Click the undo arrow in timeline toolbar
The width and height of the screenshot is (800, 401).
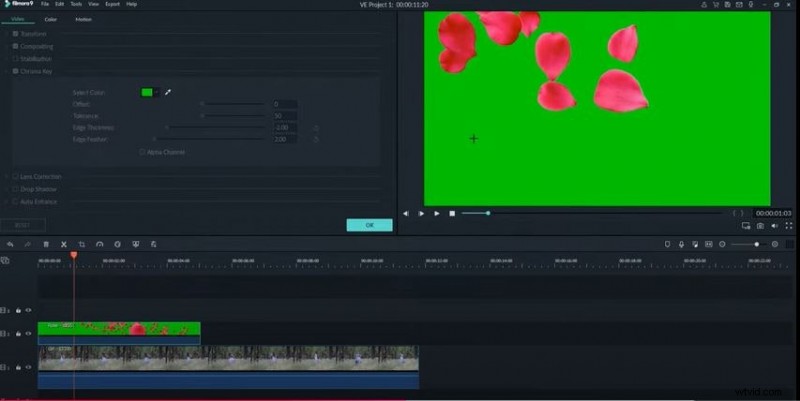point(10,244)
